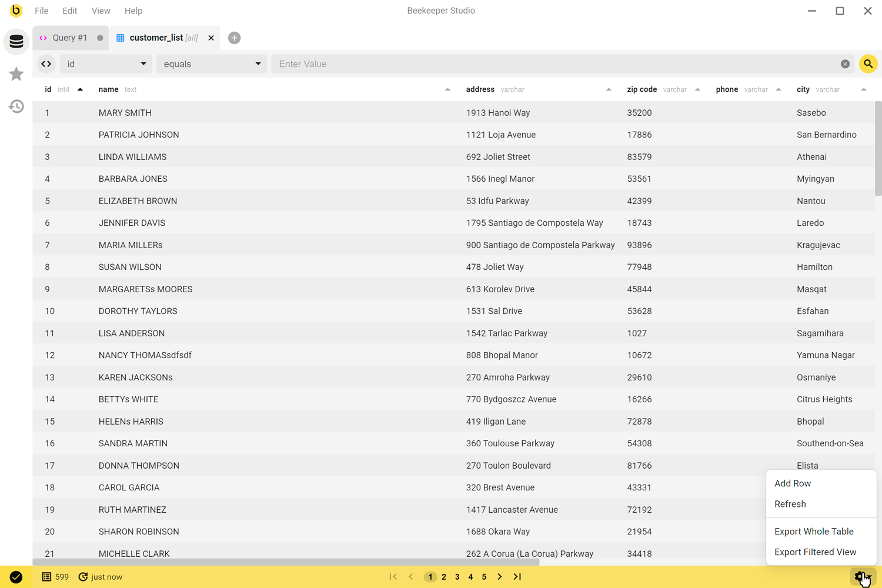Switch to the Query #1 tab
The image size is (882, 588).
click(69, 38)
